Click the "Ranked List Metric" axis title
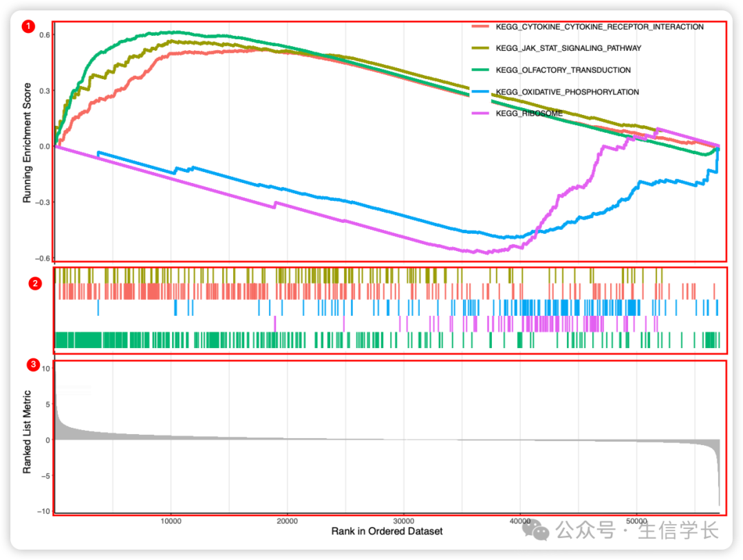The width and height of the screenshot is (743, 560). [x=28, y=432]
